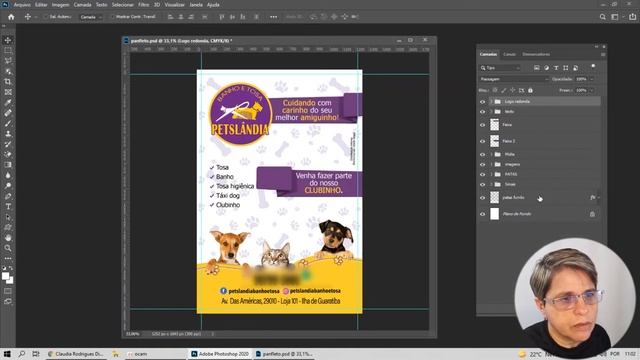Click the Home icon in options bar
640x360 pixels.
[11, 17]
